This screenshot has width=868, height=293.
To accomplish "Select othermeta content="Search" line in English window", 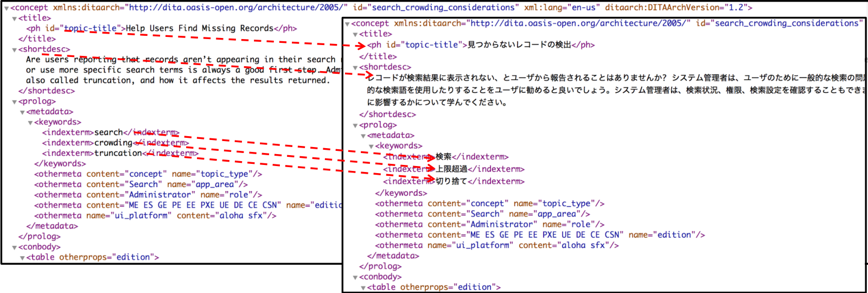I will pyautogui.click(x=141, y=184).
